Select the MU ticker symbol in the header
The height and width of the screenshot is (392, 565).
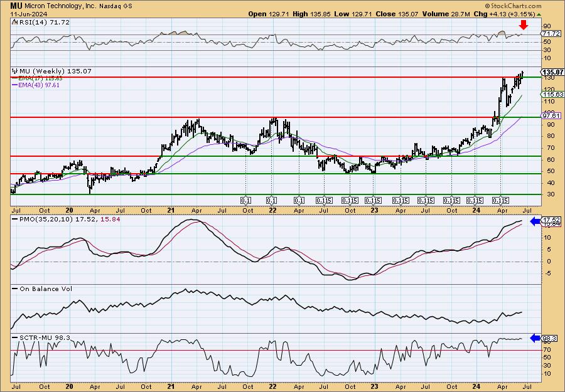16,6
